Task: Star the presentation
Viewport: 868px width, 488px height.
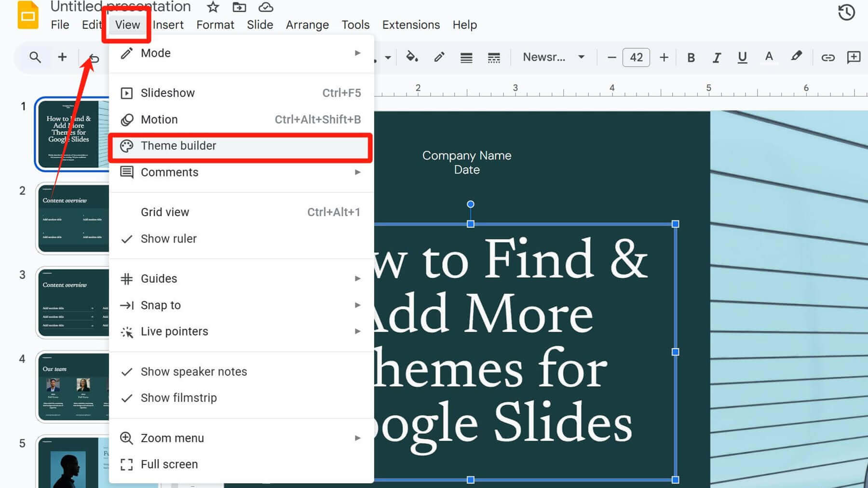Action: pos(213,7)
